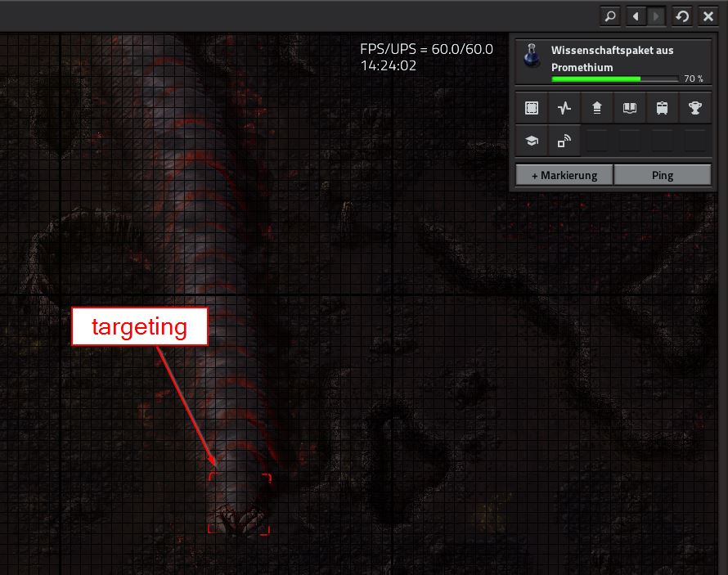Open the remote signal icon with waves
728x575 pixels.
tap(564, 141)
